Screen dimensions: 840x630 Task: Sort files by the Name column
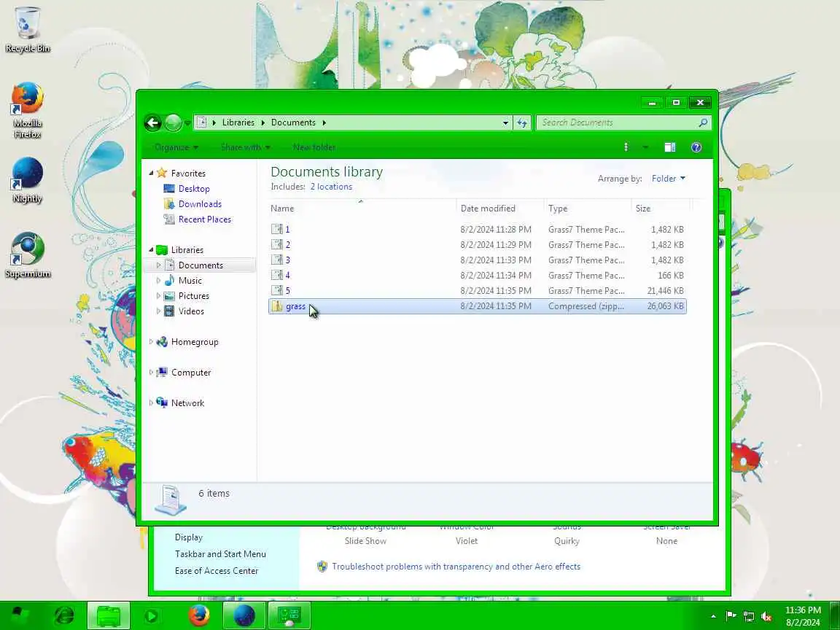[x=281, y=209]
